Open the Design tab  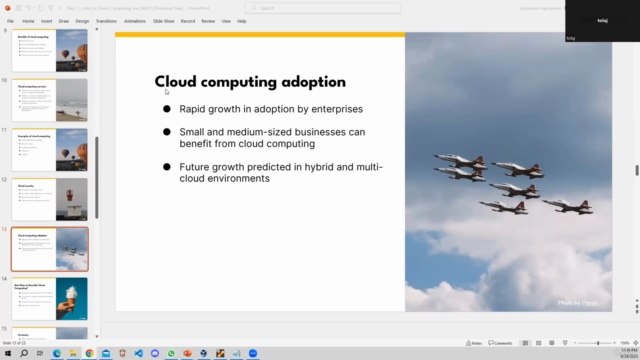tap(82, 21)
